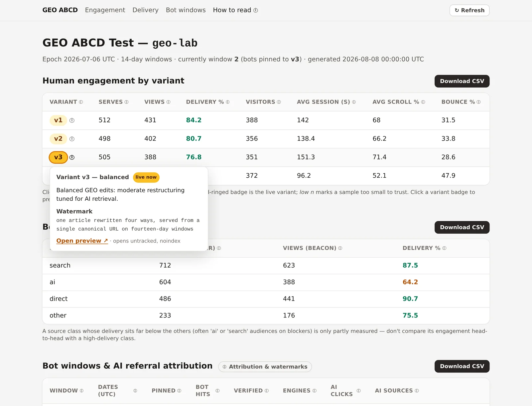
Task: Click info icon beside BOT HITS header
Action: pyautogui.click(x=217, y=391)
